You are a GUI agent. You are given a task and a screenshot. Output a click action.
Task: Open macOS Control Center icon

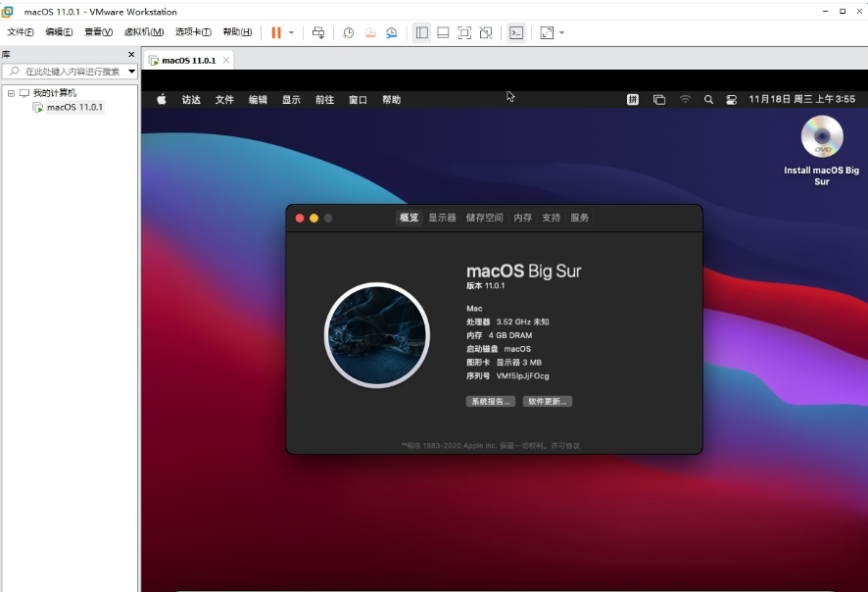click(731, 99)
